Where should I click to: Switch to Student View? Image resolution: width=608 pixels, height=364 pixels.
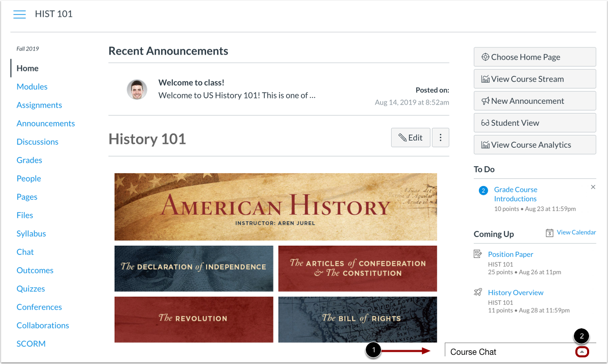535,123
